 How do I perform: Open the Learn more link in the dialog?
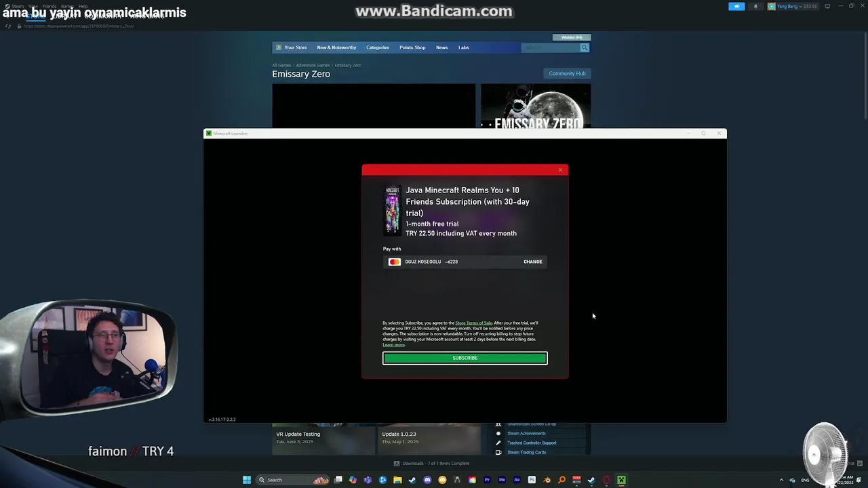393,345
